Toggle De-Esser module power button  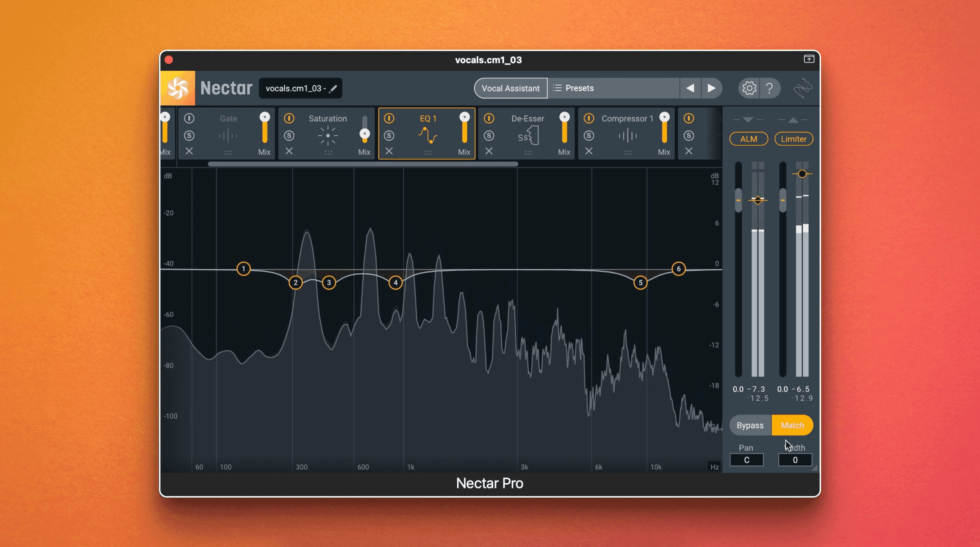tap(489, 118)
